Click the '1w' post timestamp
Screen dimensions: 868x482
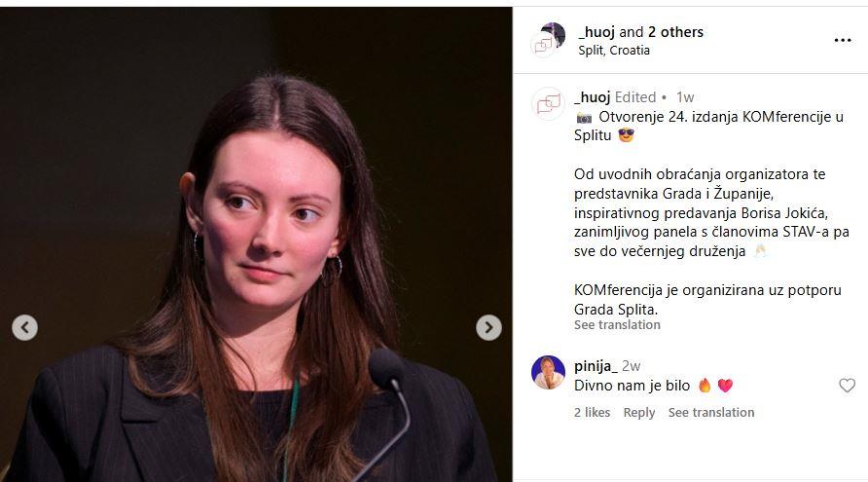[685, 97]
